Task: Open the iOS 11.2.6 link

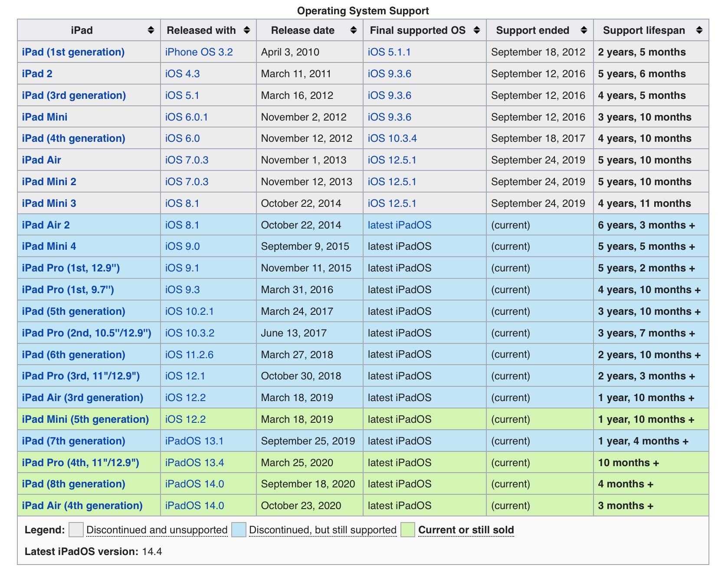Action: [x=190, y=355]
